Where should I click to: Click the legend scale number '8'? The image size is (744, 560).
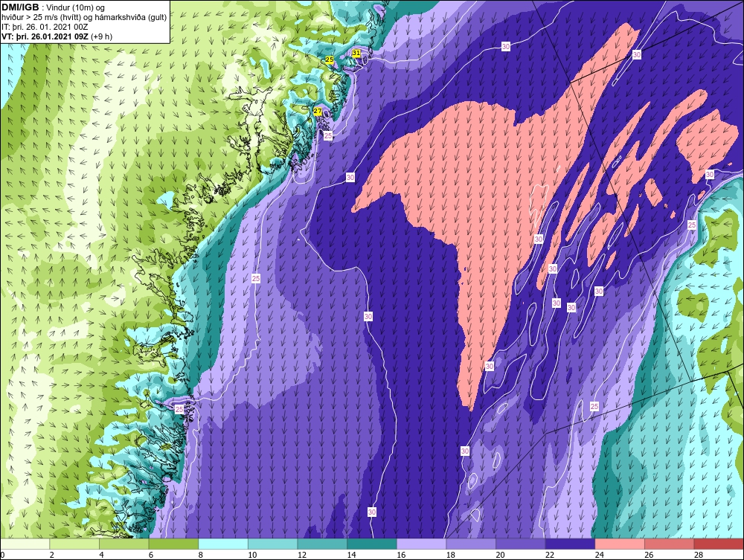201,555
